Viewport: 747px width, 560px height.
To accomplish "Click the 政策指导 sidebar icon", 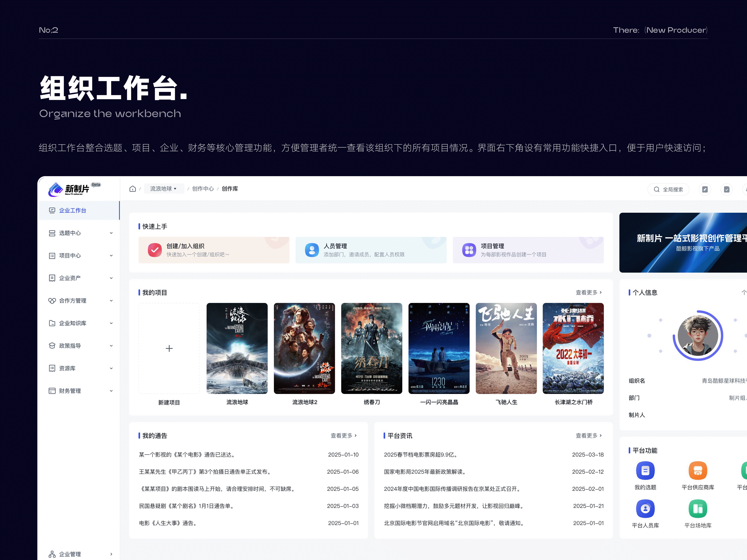I will pos(52,346).
